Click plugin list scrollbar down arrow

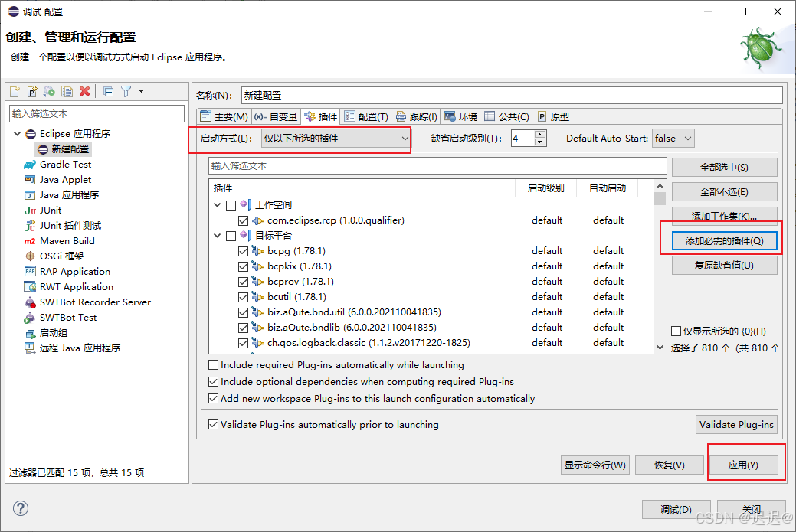coord(660,348)
